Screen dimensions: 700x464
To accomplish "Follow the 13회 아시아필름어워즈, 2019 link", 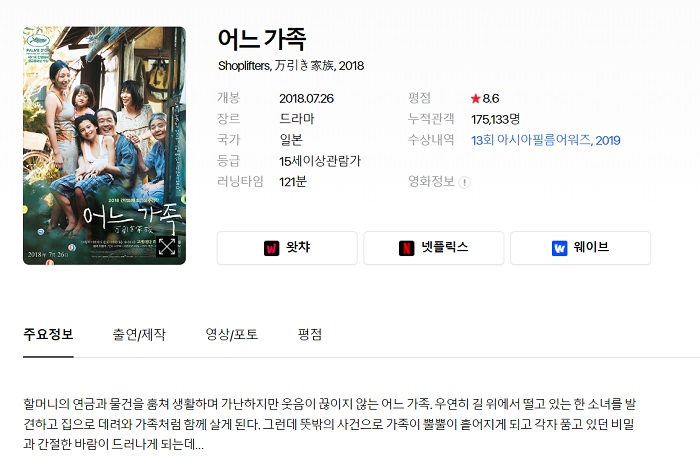I will click(x=546, y=140).
